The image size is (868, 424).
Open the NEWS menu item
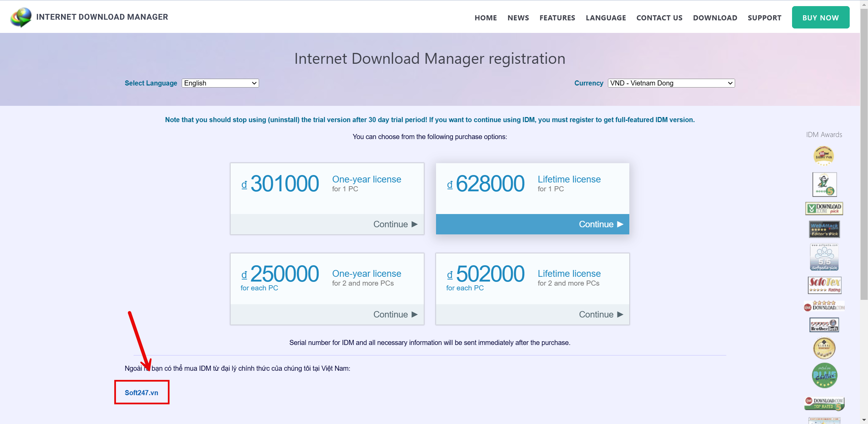(518, 18)
